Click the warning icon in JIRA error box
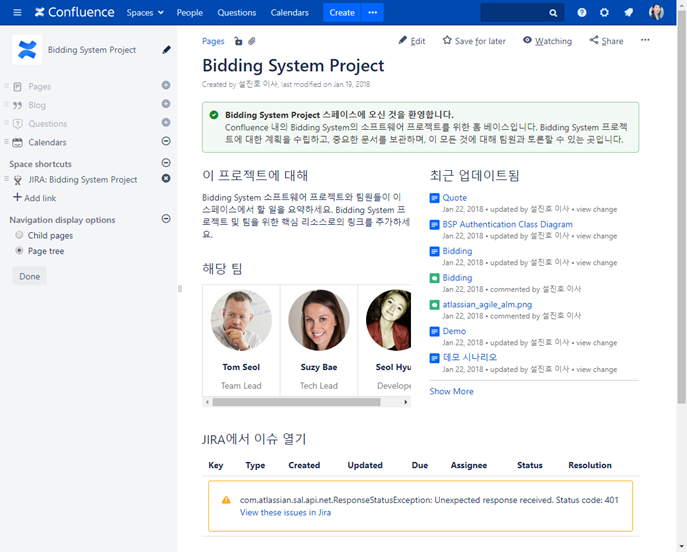The image size is (687, 552). click(226, 500)
